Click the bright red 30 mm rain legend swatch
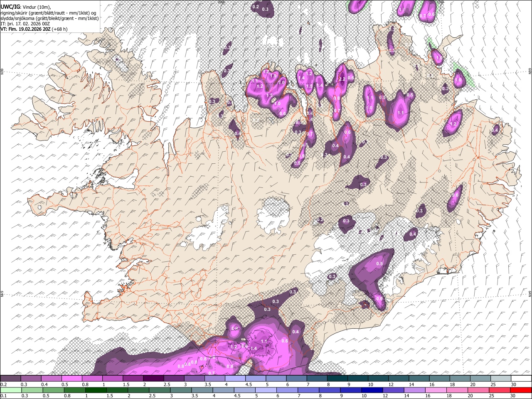 [521, 390]
